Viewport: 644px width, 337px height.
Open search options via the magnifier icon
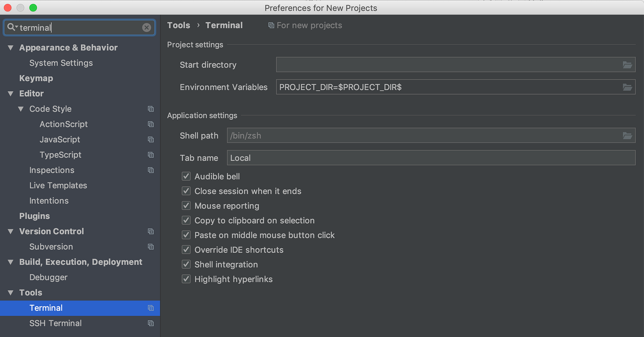click(x=12, y=27)
